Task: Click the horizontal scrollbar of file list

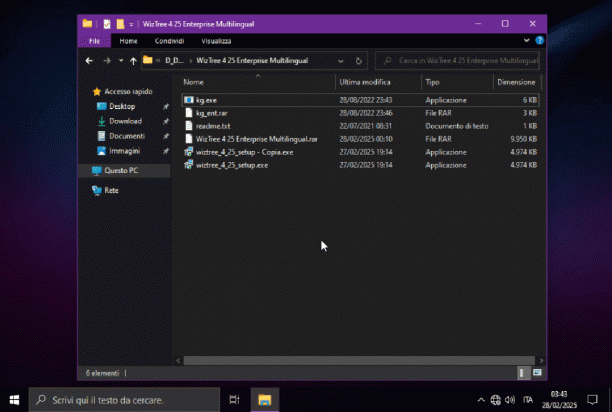Action: (358, 360)
